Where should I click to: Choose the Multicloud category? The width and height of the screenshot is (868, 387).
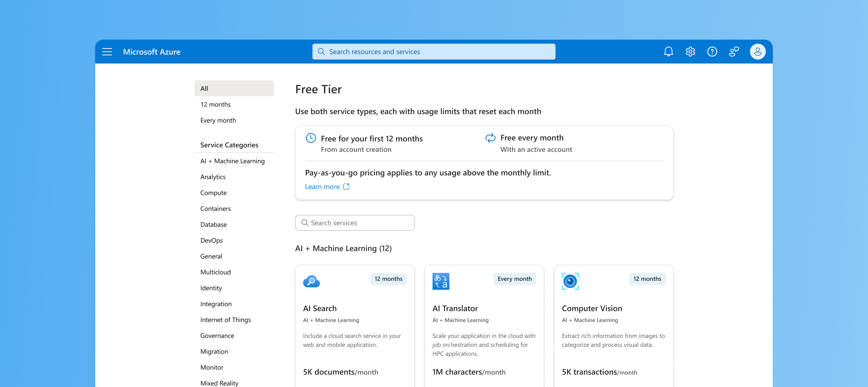[215, 272]
